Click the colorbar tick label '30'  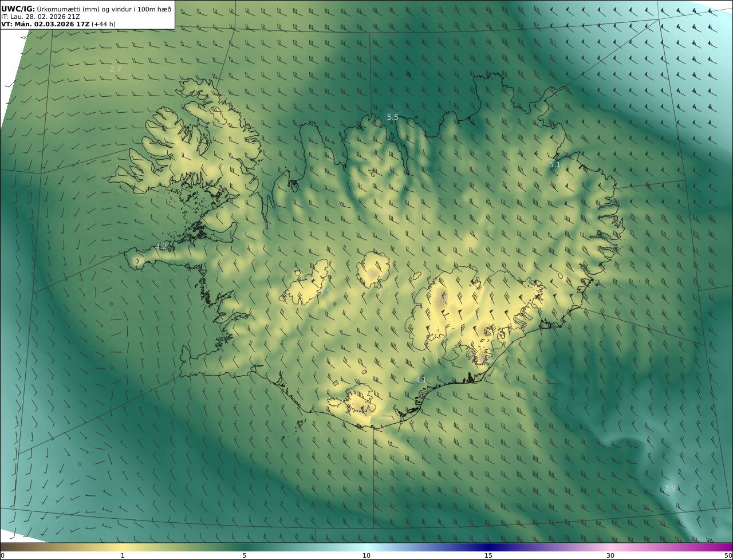(610, 555)
